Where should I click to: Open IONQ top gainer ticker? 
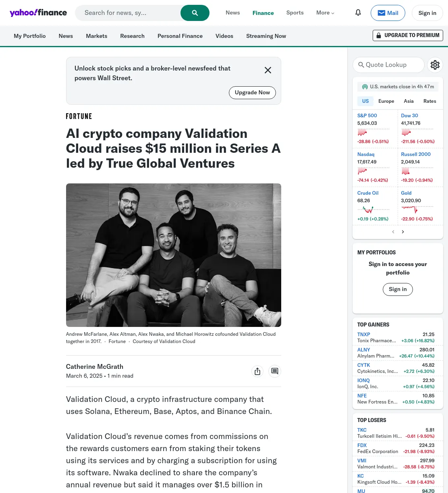[x=363, y=381]
